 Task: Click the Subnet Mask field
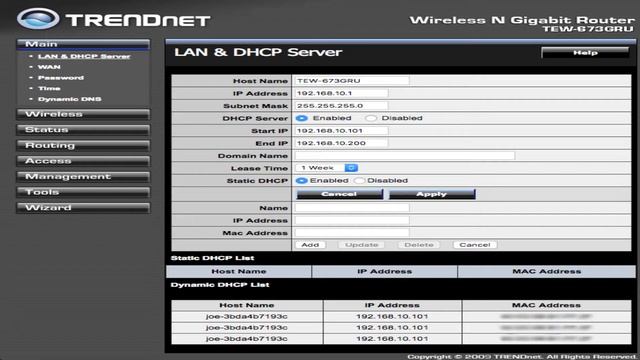coord(341,106)
